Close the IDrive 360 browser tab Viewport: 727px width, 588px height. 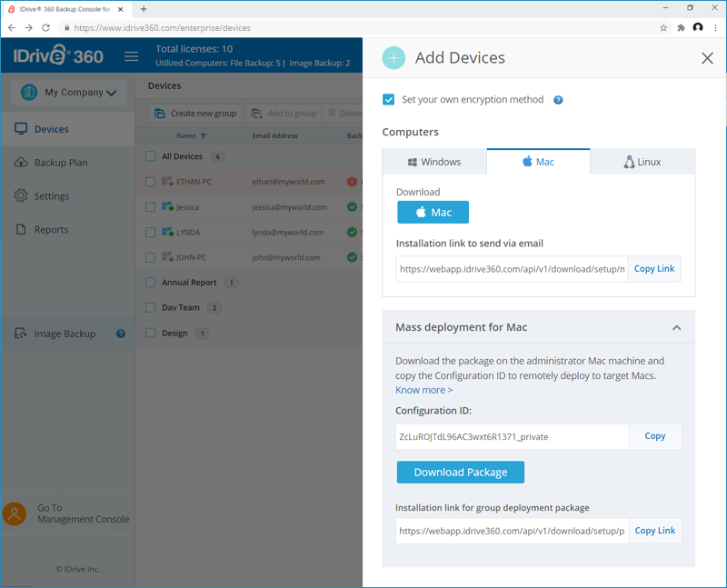tap(121, 9)
